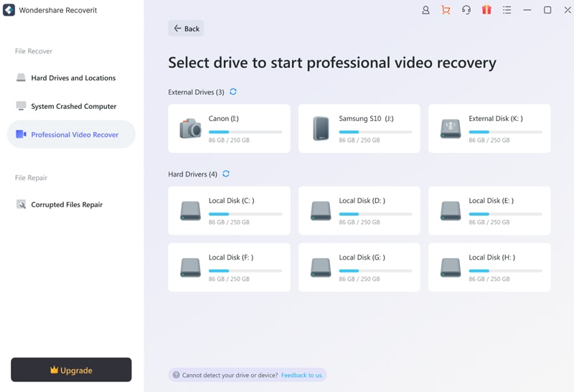Screen dimensions: 574x392
Task: Select the Local Disk (F:) label
Action: point(231,257)
